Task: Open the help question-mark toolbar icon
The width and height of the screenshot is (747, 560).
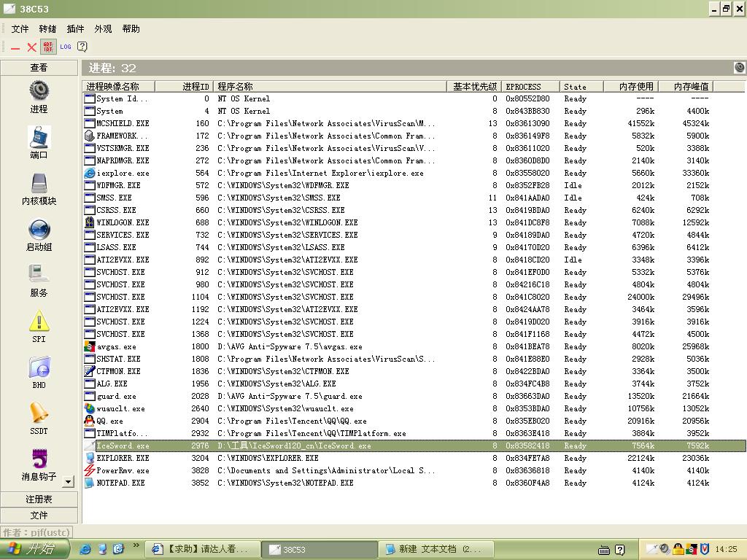Action: pyautogui.click(x=82, y=47)
